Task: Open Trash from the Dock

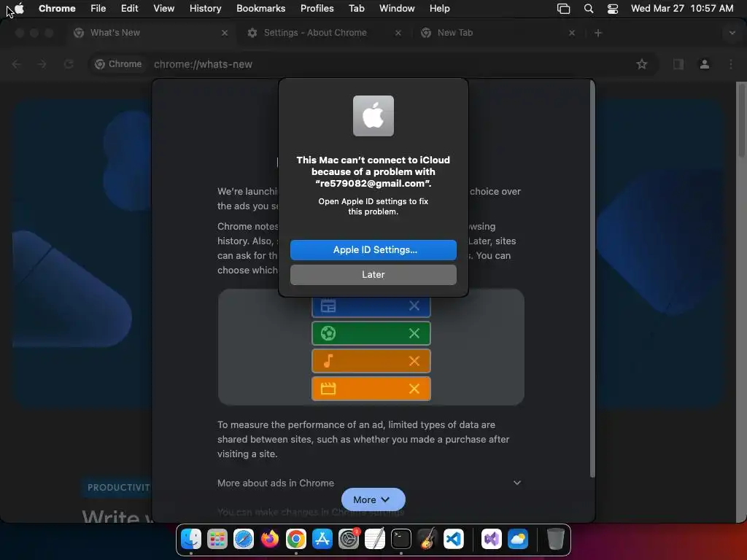Action: [x=555, y=539]
